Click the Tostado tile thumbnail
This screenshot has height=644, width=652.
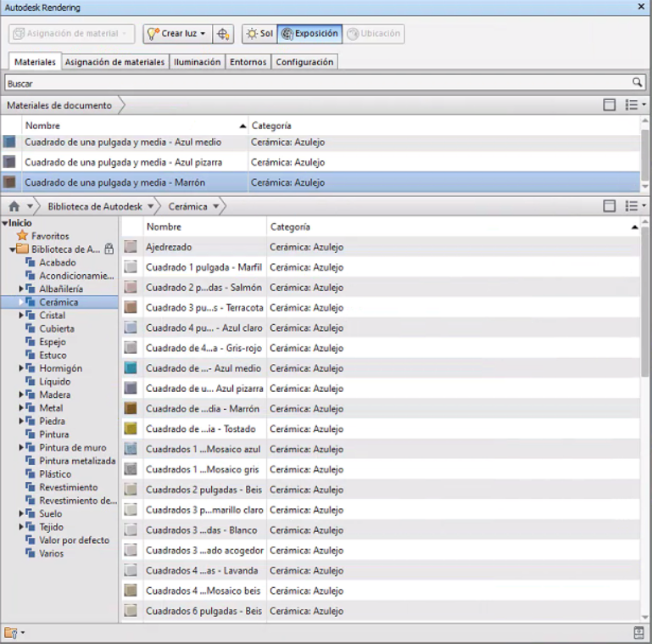coord(131,429)
